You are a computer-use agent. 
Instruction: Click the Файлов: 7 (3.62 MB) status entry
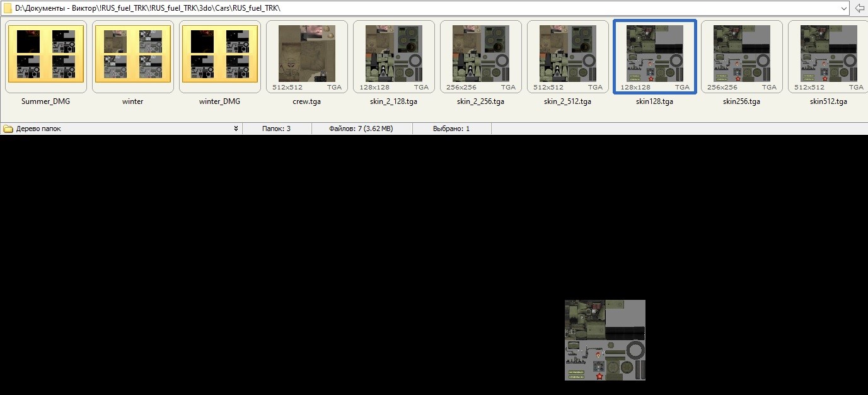(361, 129)
